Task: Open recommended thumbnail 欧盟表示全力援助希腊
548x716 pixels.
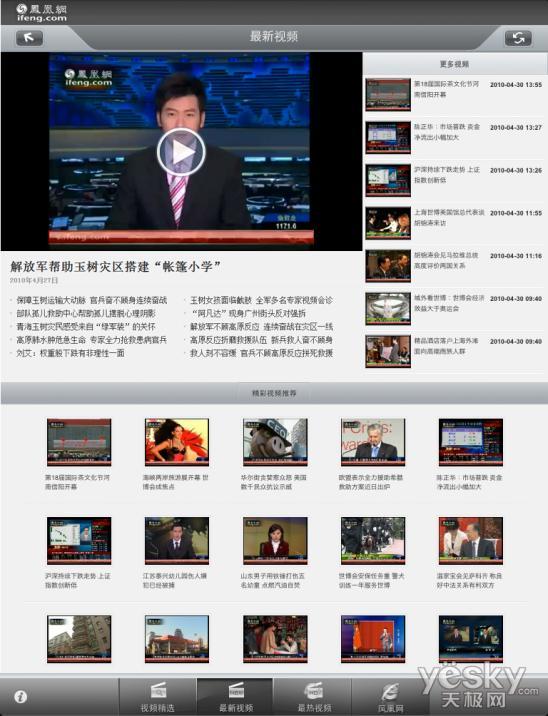Action: (x=373, y=442)
